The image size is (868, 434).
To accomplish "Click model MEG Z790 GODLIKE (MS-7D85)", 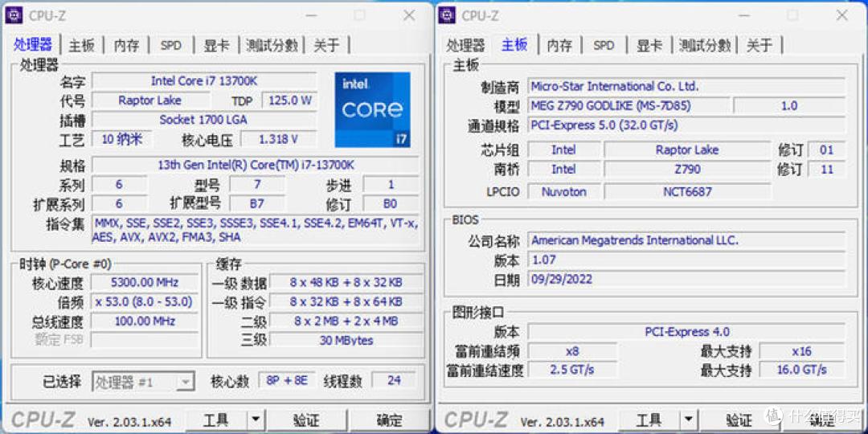I will [628, 106].
